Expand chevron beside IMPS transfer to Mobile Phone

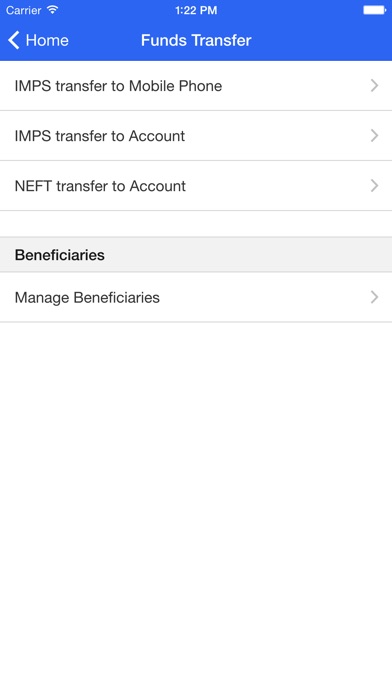[375, 86]
